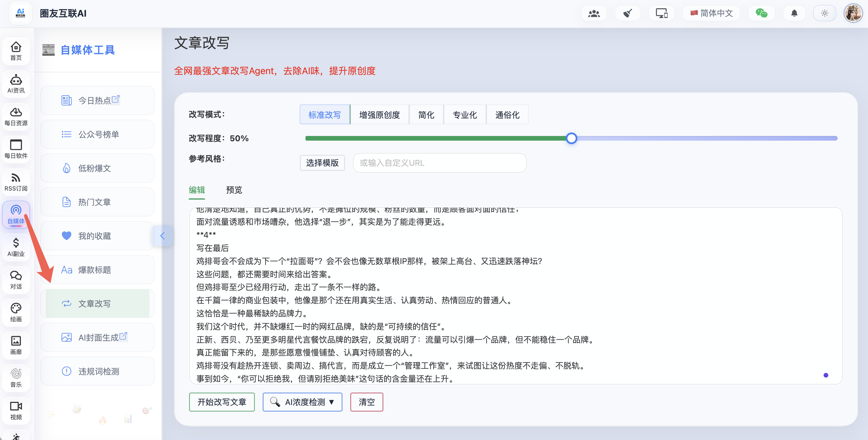Click the broom cleanup icon
Viewport: 868px width, 440px height.
click(627, 13)
